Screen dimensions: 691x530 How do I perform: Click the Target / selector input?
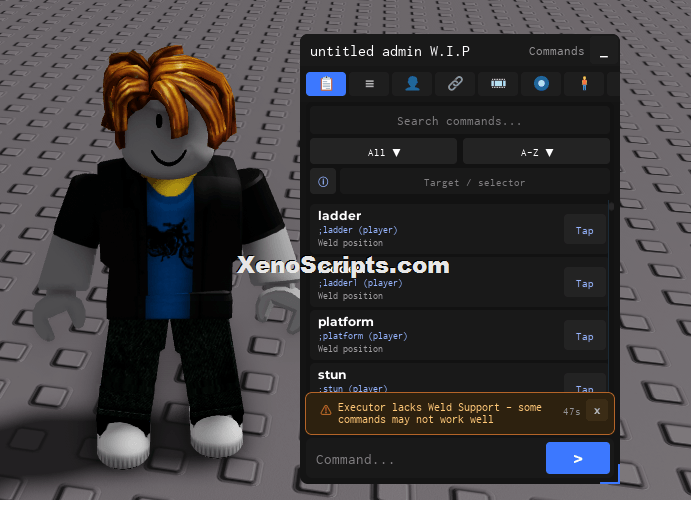475,182
